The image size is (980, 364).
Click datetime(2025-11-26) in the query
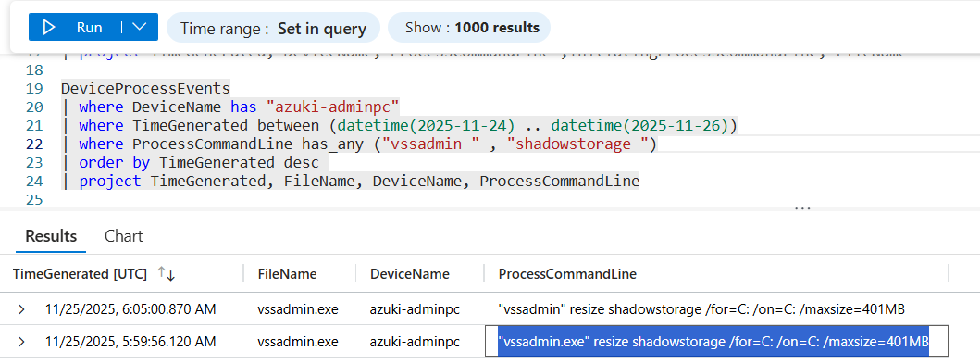point(640,126)
